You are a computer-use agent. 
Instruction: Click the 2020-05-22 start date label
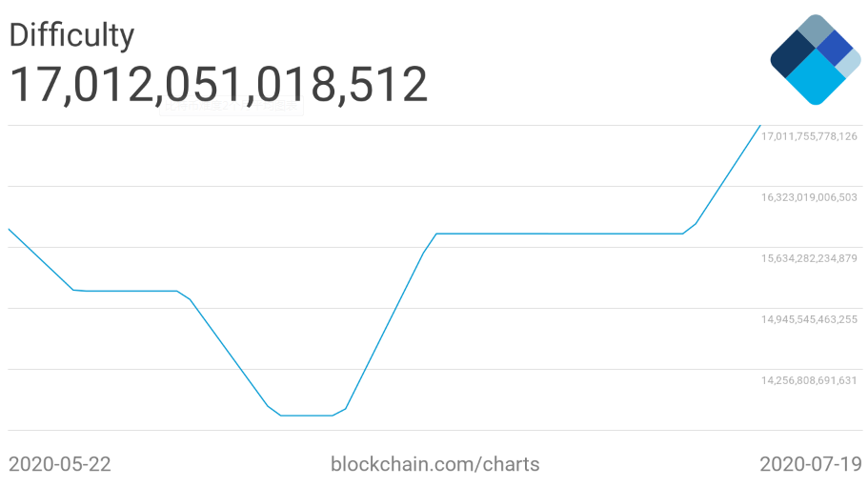point(60,465)
